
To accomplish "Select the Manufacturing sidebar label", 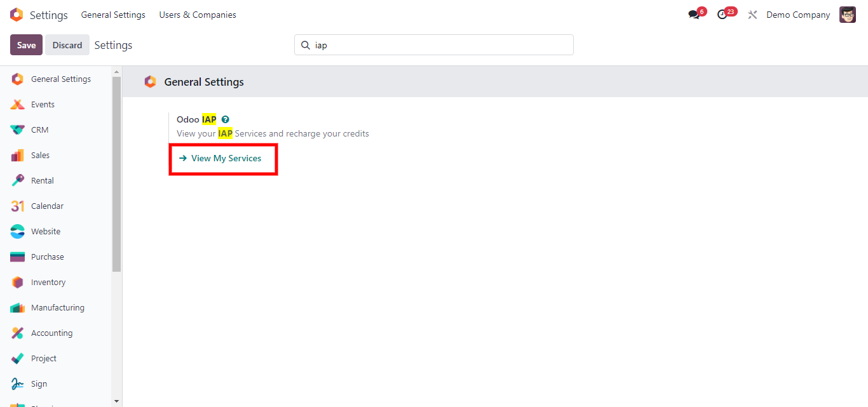I will click(58, 308).
